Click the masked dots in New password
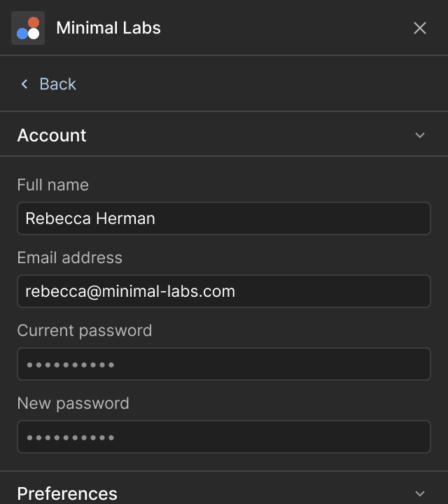The height and width of the screenshot is (504, 448). coord(70,437)
